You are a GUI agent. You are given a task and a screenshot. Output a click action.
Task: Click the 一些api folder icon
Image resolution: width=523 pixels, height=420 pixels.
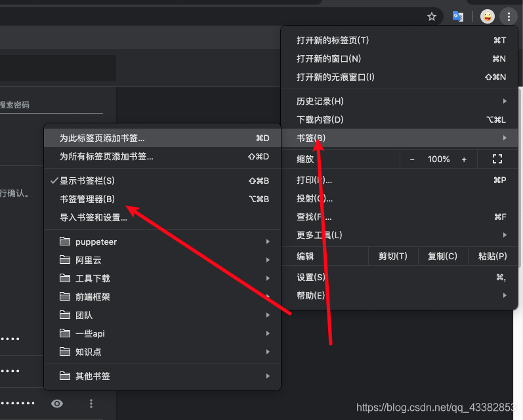point(65,333)
